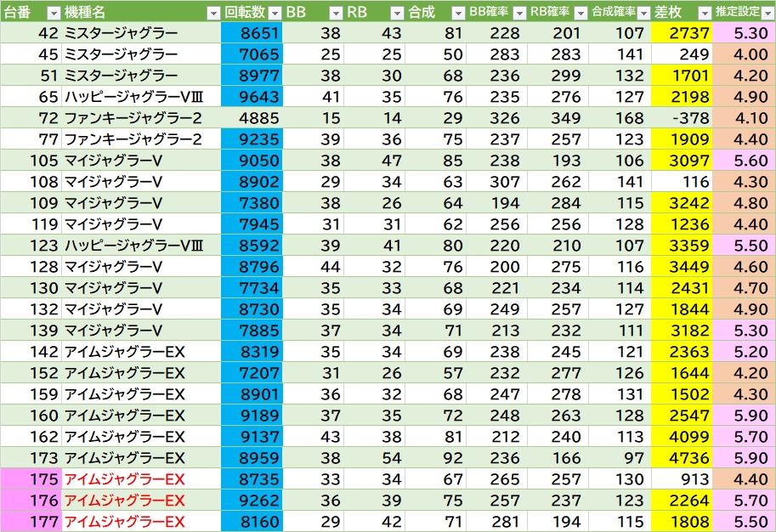Select 差枚 value 3097
The width and height of the screenshot is (776, 532).
click(682, 161)
